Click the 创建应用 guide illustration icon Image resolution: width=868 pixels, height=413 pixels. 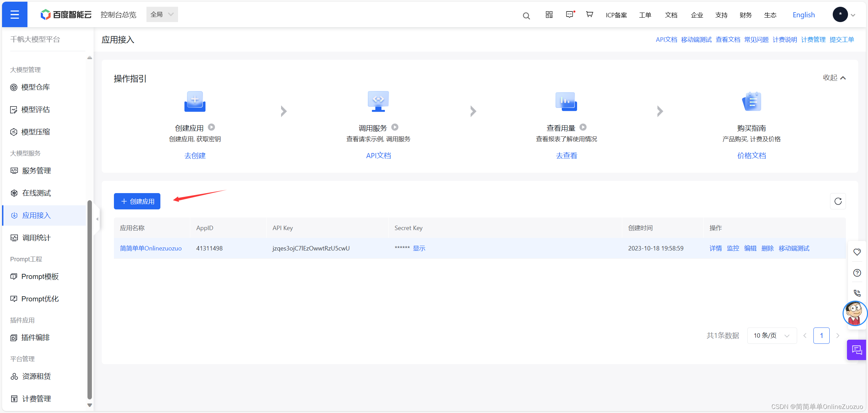click(x=195, y=101)
